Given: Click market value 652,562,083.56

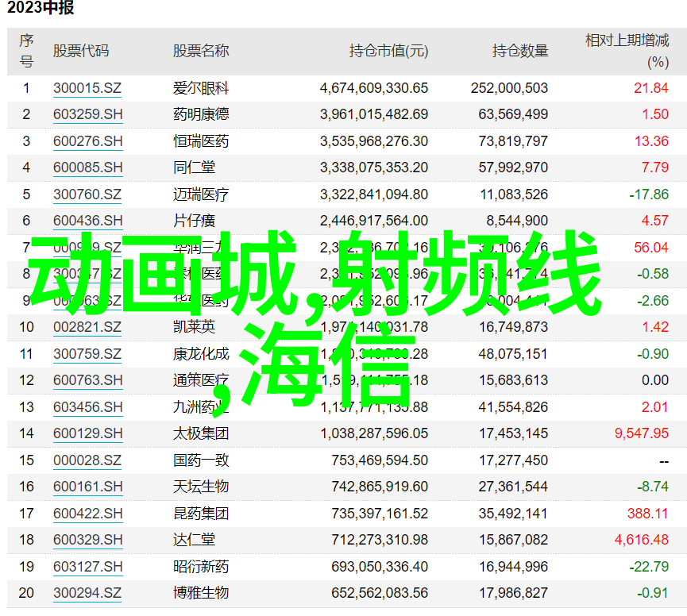Looking at the screenshot, I should click(x=380, y=593).
